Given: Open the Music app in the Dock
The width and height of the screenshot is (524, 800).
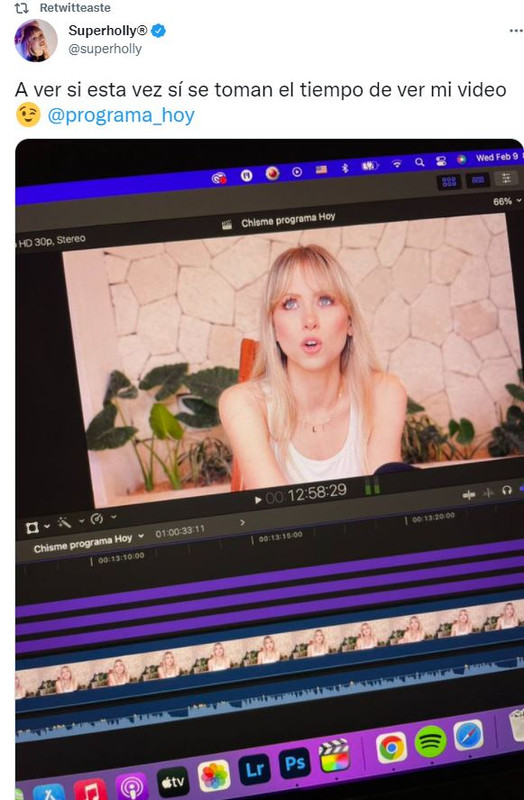Looking at the screenshot, I should coord(91,791).
